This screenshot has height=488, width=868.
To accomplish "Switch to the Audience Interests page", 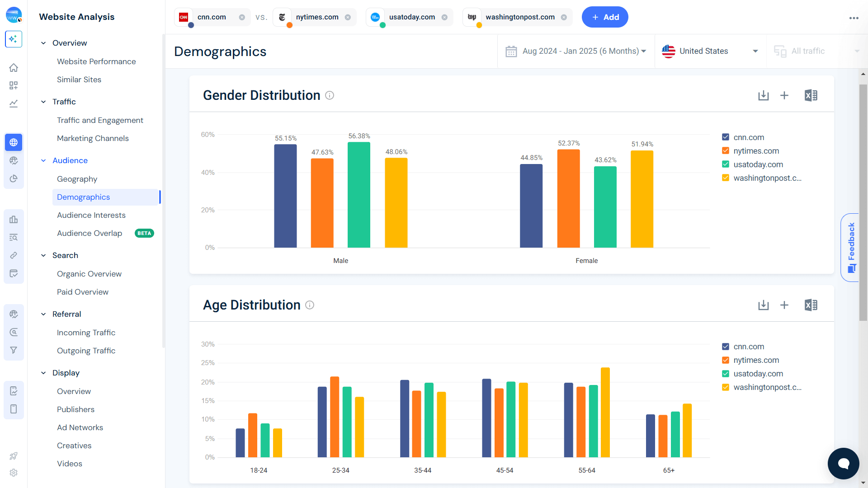I will [x=91, y=215].
